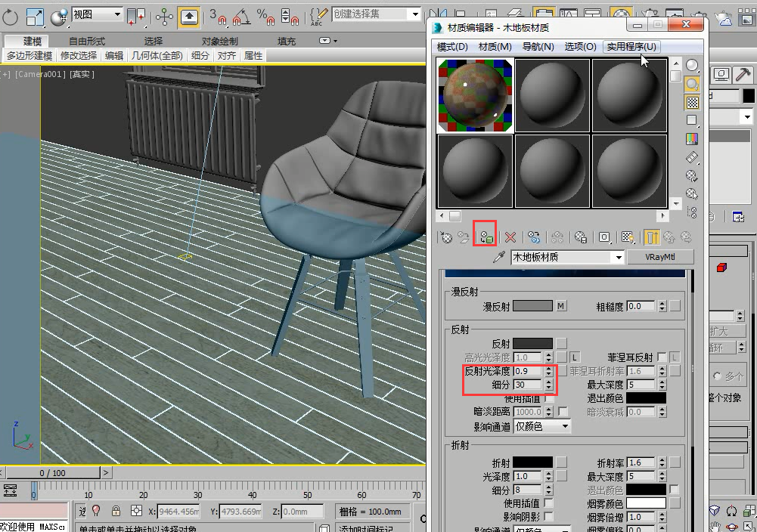Screen dimensions: 757x532
Task: Increase the 反射光泽度 spinner value
Action: click(x=548, y=369)
